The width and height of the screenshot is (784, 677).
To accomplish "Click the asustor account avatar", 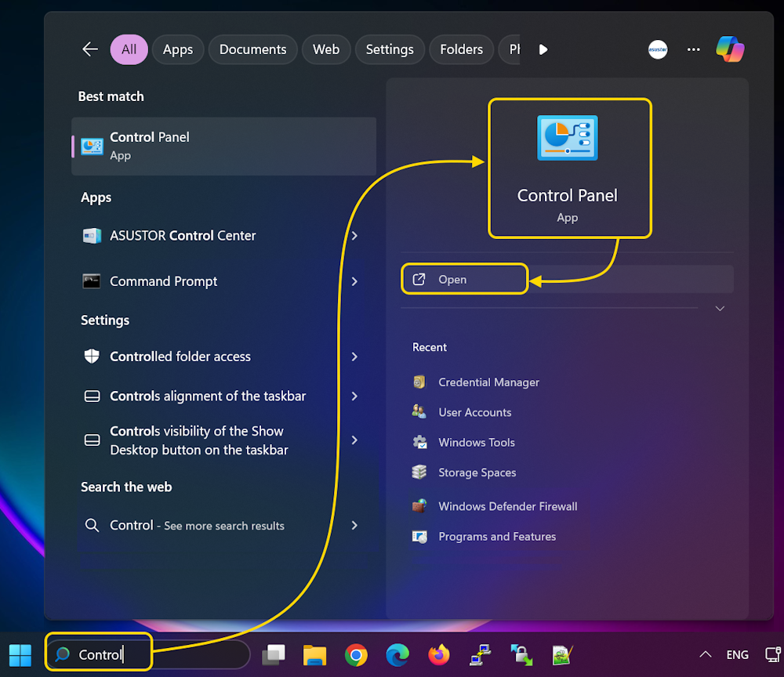I will 658,49.
